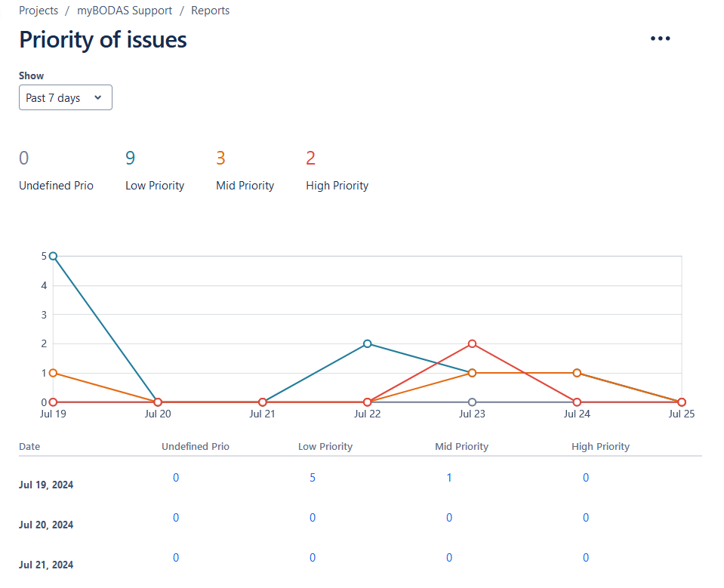
Task: Click the High Priority total of 2
Action: tap(310, 159)
